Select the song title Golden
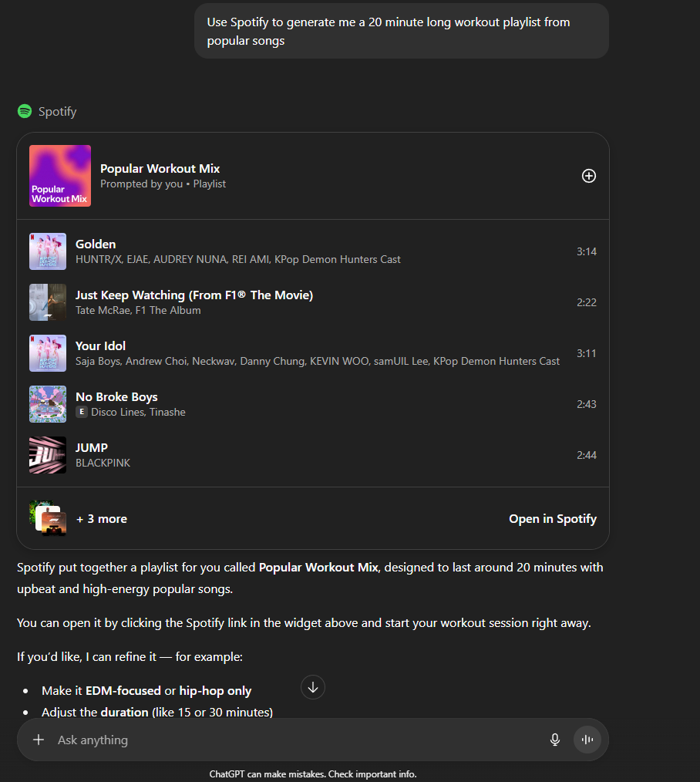 coord(96,244)
